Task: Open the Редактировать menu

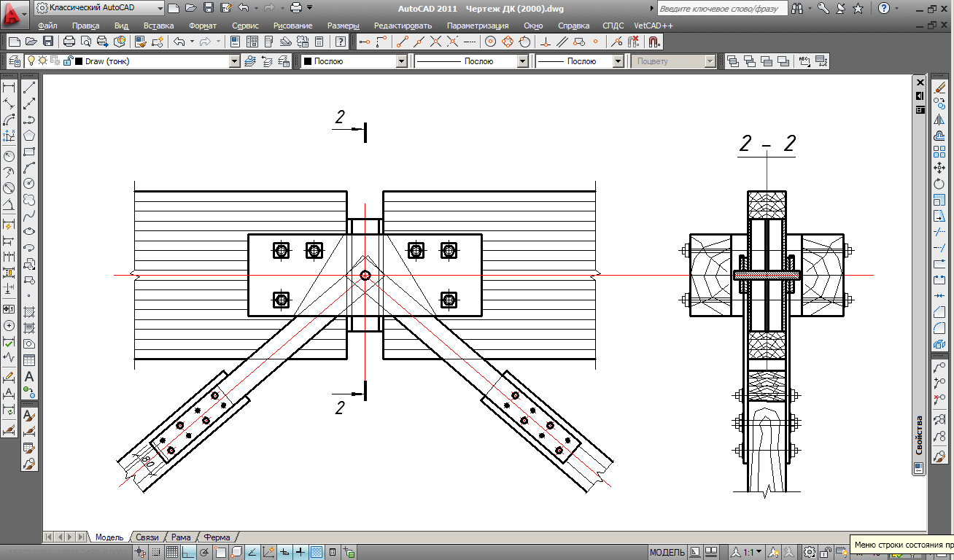Action: (x=403, y=26)
